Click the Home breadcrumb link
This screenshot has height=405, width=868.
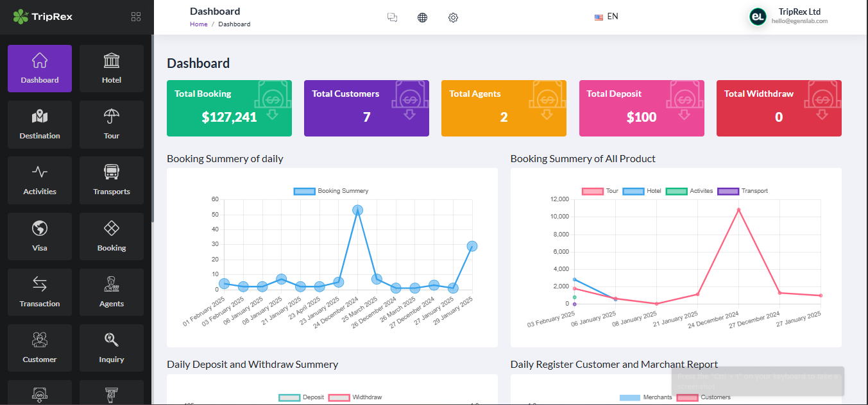(x=199, y=24)
